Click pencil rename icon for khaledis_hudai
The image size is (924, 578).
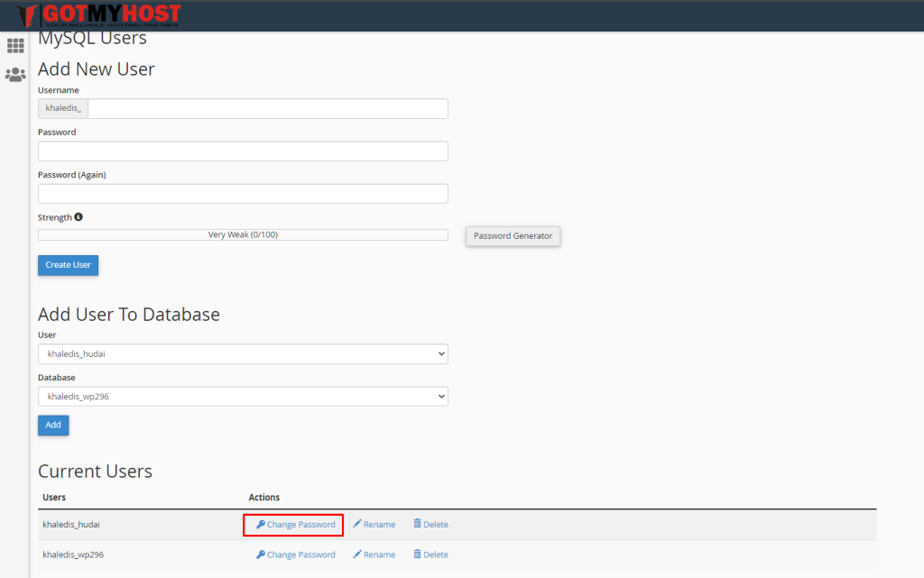pyautogui.click(x=357, y=525)
